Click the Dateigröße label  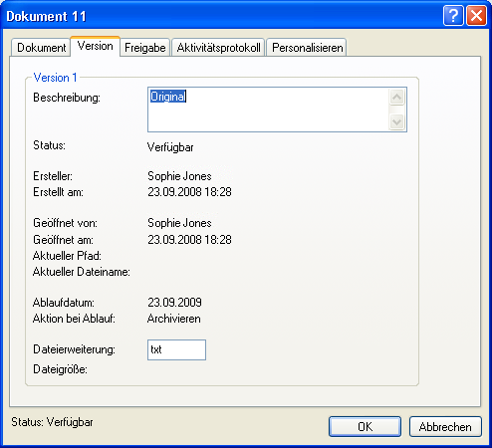coord(60,369)
